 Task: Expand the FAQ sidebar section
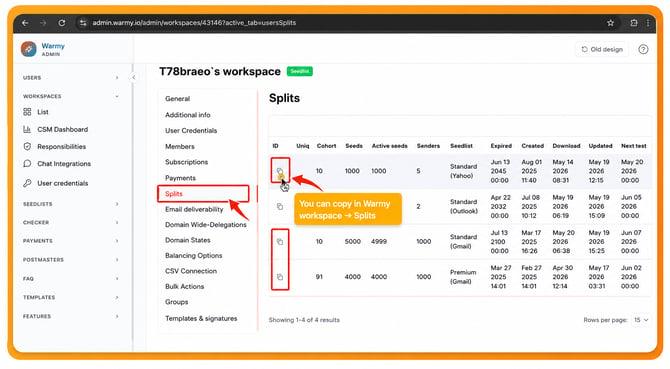[x=117, y=278]
